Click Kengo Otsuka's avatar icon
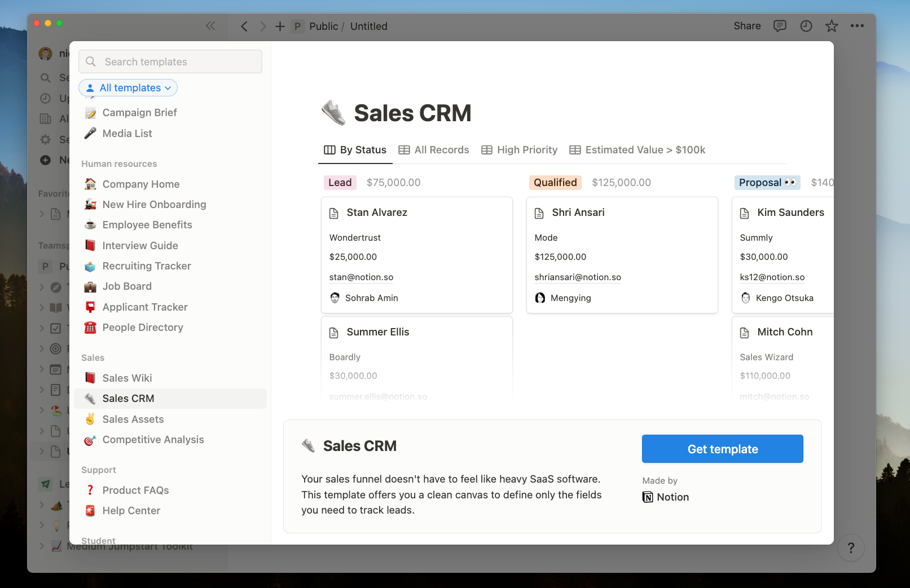 click(x=746, y=298)
